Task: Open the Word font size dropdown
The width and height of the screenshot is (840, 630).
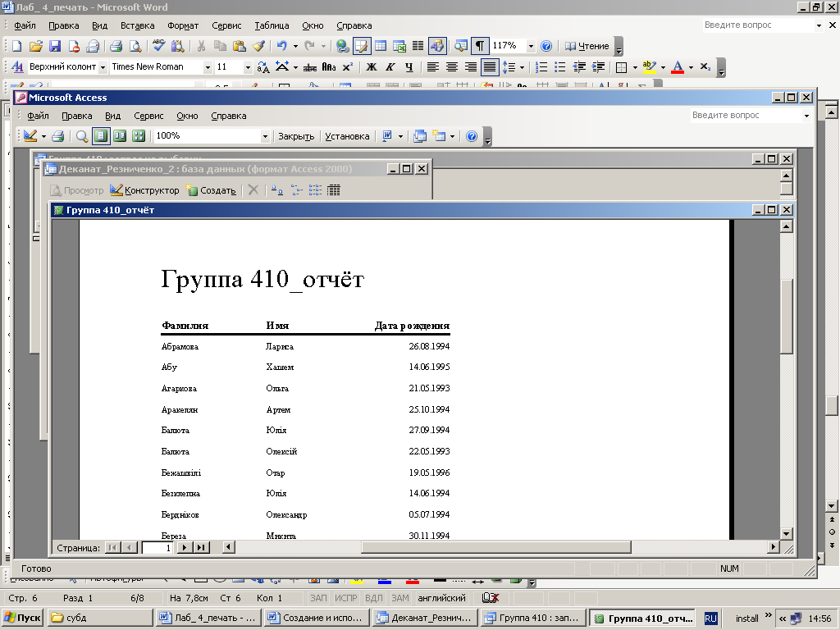Action: 248,67
